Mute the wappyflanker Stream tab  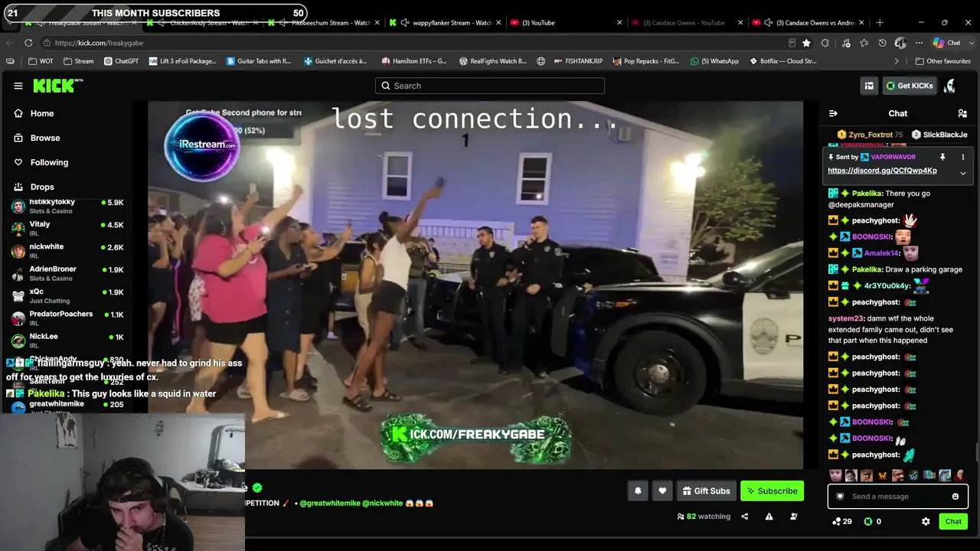point(405,23)
